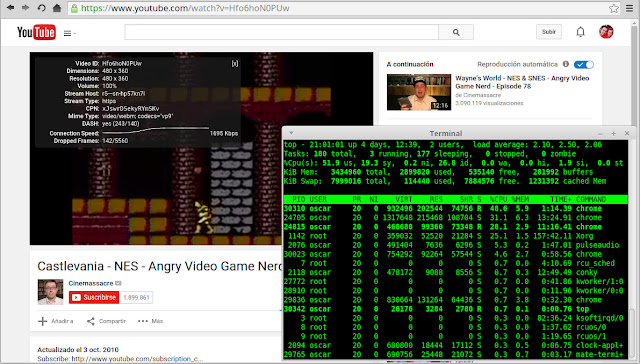The height and width of the screenshot is (364, 640).
Task: Click subscriber count 1.899.861
Action: point(136,297)
